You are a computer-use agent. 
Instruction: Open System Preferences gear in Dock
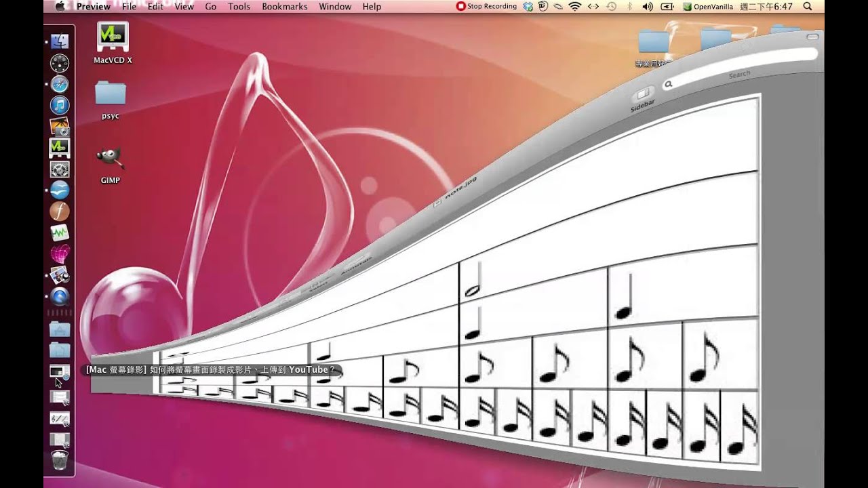click(60, 169)
